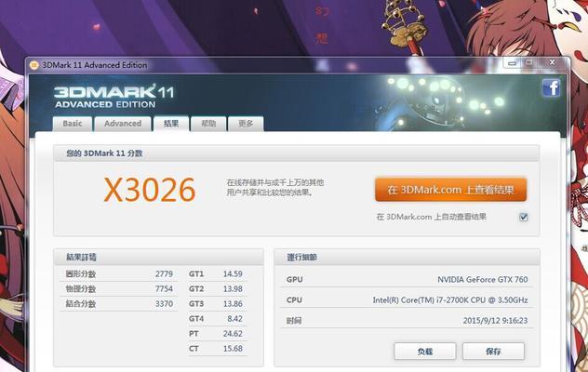
Task: Minimize the 3DMark 11 window
Action: coord(513,63)
